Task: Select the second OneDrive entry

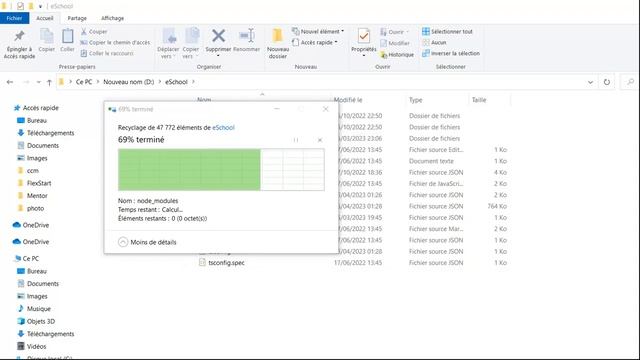Action: tap(36, 242)
